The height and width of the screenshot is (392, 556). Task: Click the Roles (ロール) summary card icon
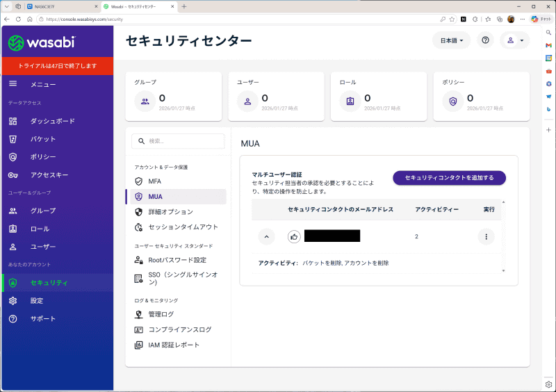click(350, 101)
